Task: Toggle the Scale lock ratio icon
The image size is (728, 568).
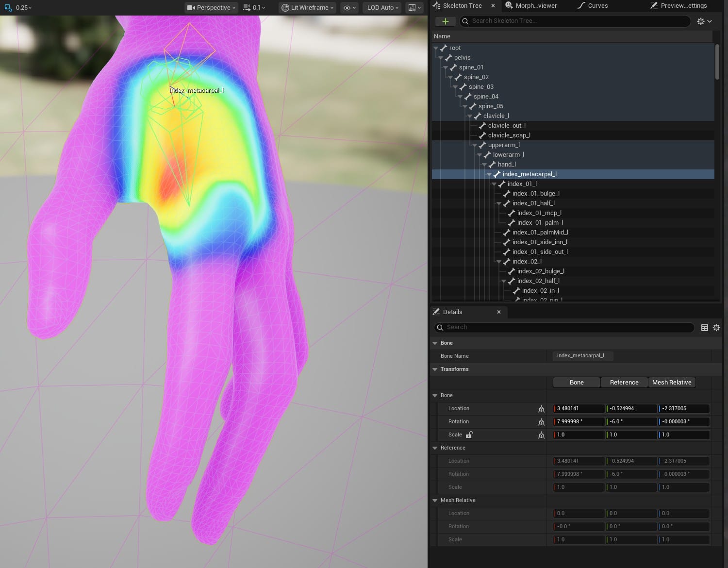Action: [469, 435]
